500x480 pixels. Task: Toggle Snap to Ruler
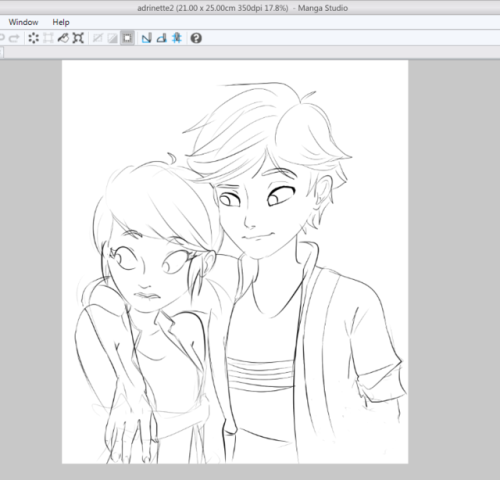(x=147, y=38)
